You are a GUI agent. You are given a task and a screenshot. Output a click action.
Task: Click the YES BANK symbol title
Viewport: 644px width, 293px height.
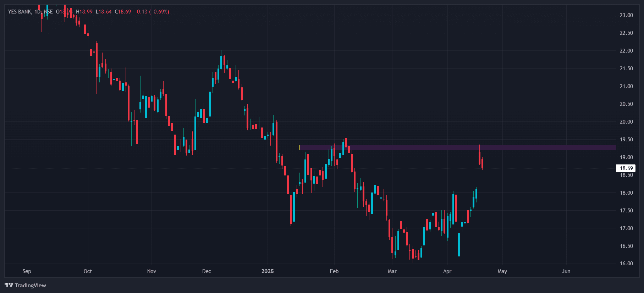(x=20, y=12)
